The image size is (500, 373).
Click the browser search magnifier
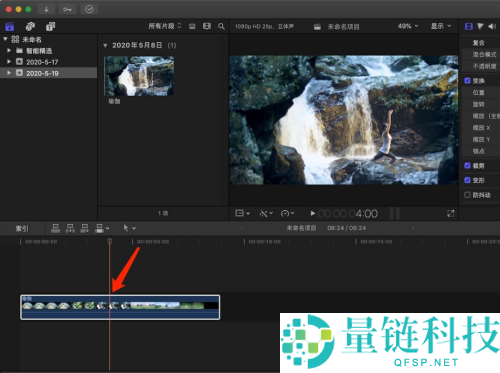(x=221, y=26)
